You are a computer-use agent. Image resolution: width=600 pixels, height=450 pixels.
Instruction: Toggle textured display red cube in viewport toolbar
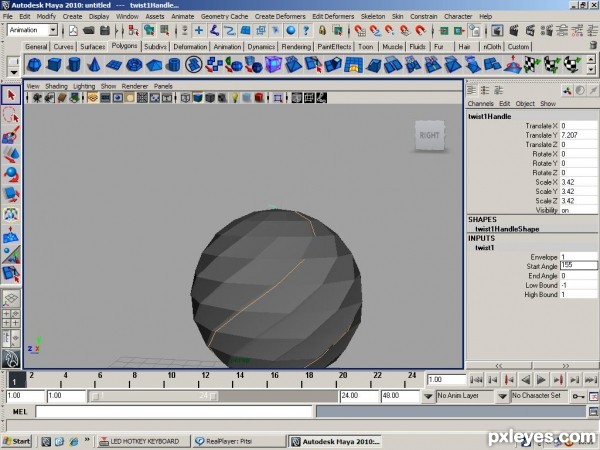coord(259,98)
